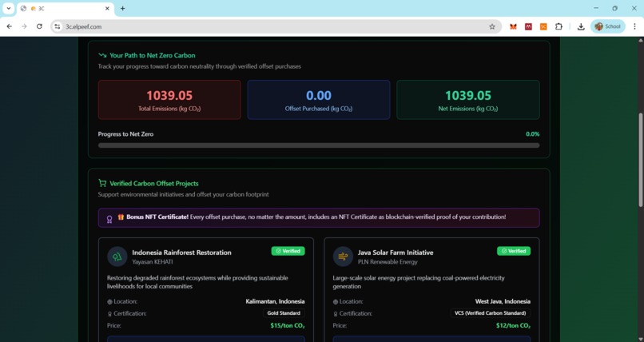This screenshot has height=342, width=644.
Task: Restore down the browser window
Action: point(615,8)
